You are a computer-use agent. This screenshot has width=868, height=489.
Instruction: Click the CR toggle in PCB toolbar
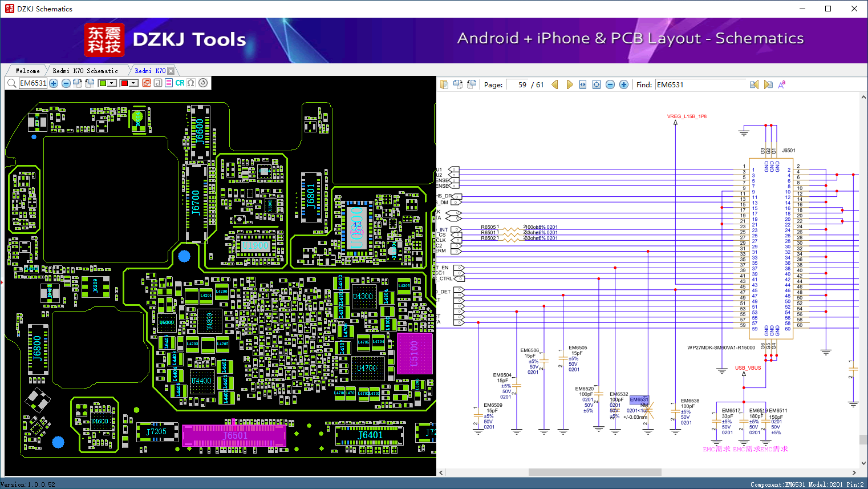(x=180, y=83)
